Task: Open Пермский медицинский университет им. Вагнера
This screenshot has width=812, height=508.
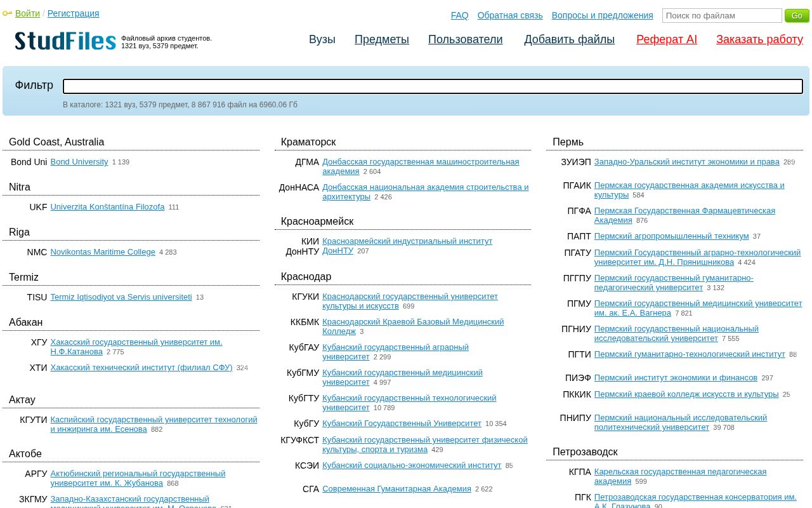Action: (x=698, y=308)
